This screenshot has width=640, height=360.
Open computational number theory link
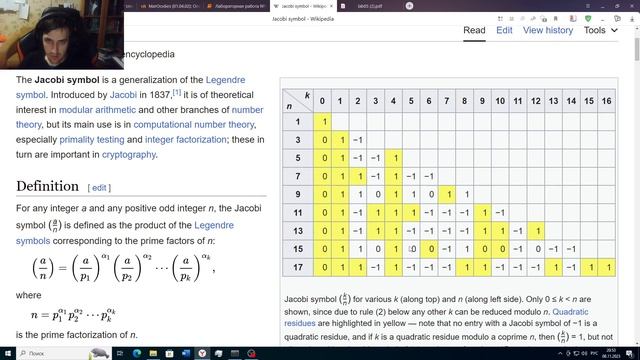click(194, 124)
